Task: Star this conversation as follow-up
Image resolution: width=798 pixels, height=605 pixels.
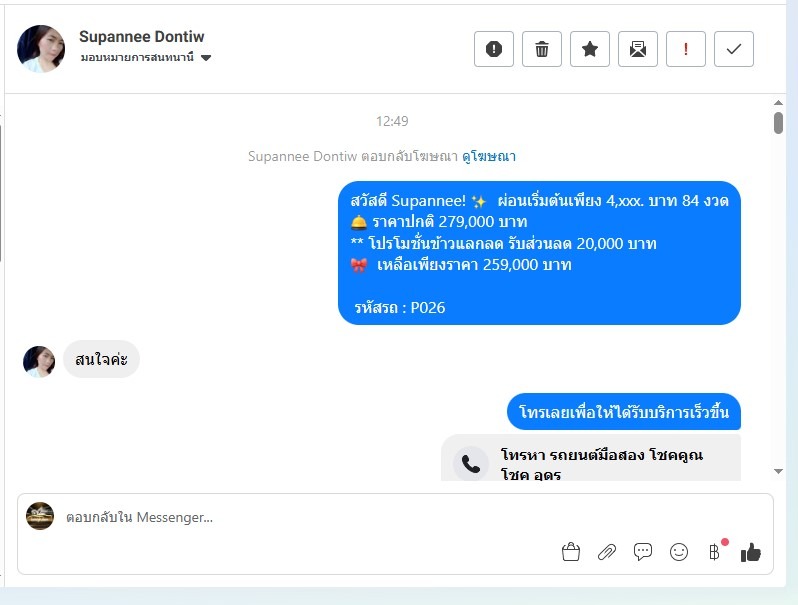Action: pos(590,49)
